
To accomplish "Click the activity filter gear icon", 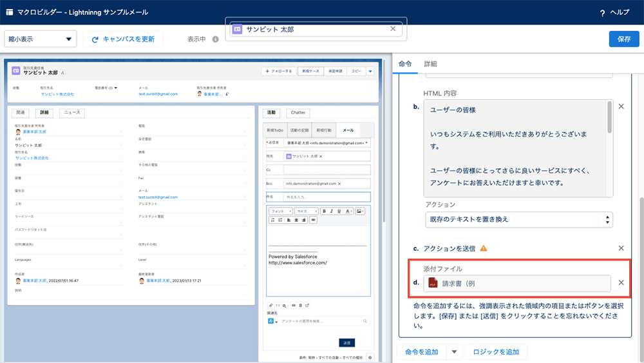I will point(370,358).
